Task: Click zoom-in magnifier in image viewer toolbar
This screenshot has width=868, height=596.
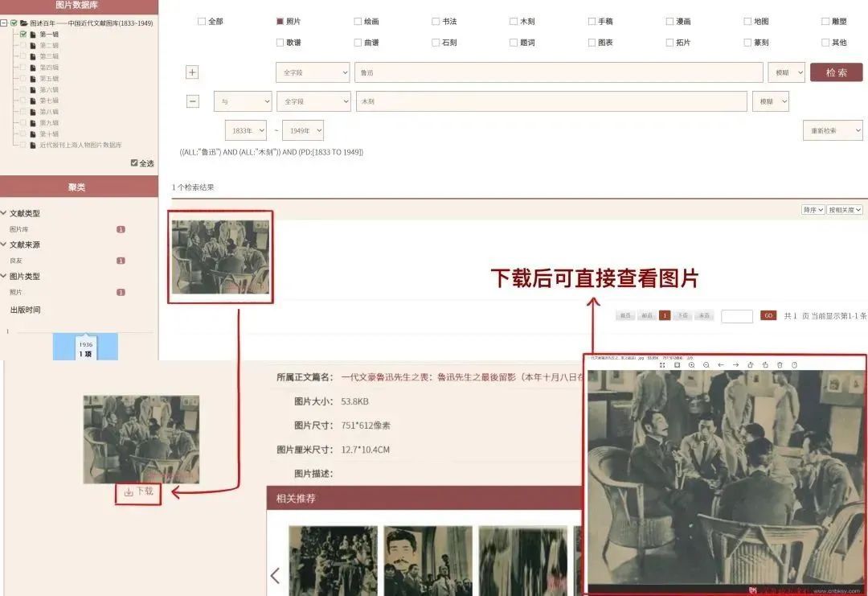Action: (691, 365)
